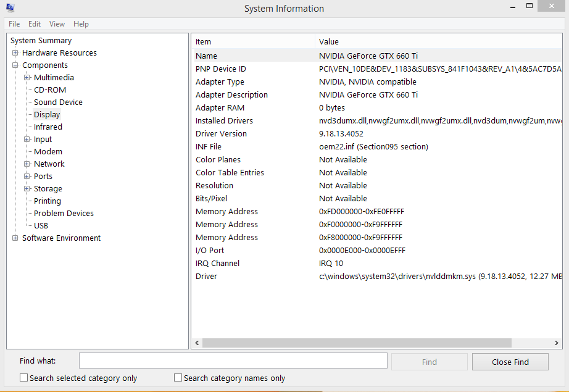Select the Resolution row
This screenshot has height=392, width=569.
click(x=377, y=185)
